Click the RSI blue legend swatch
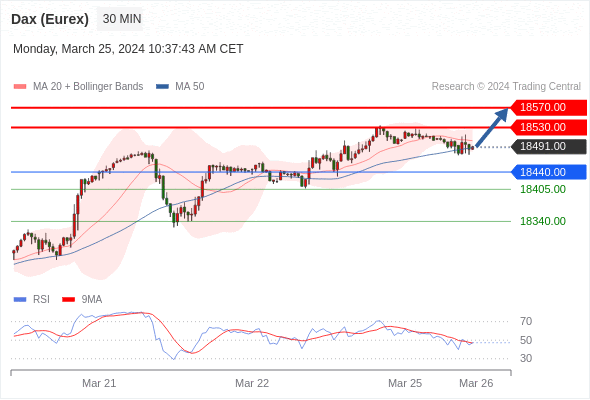 coord(20,300)
